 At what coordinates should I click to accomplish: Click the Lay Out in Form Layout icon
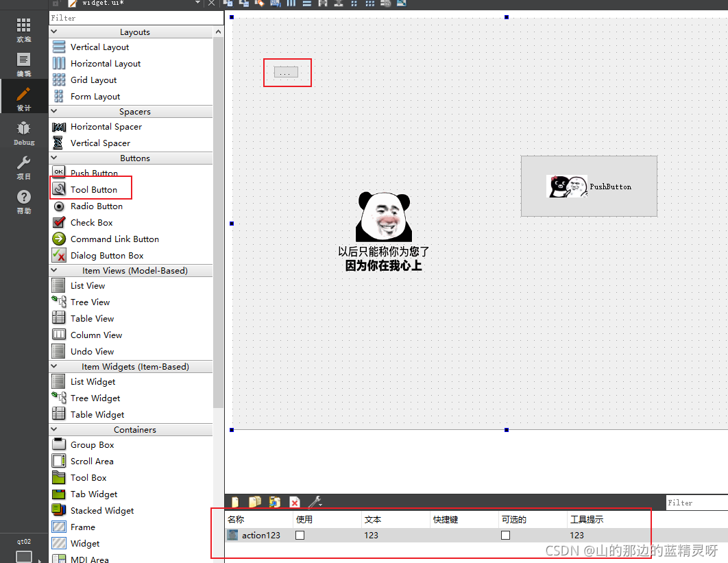coord(354,4)
